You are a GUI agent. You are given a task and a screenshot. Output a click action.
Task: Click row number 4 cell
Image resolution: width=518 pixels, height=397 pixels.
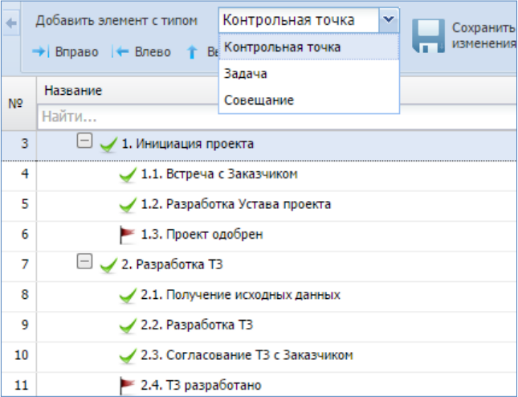[19, 176]
